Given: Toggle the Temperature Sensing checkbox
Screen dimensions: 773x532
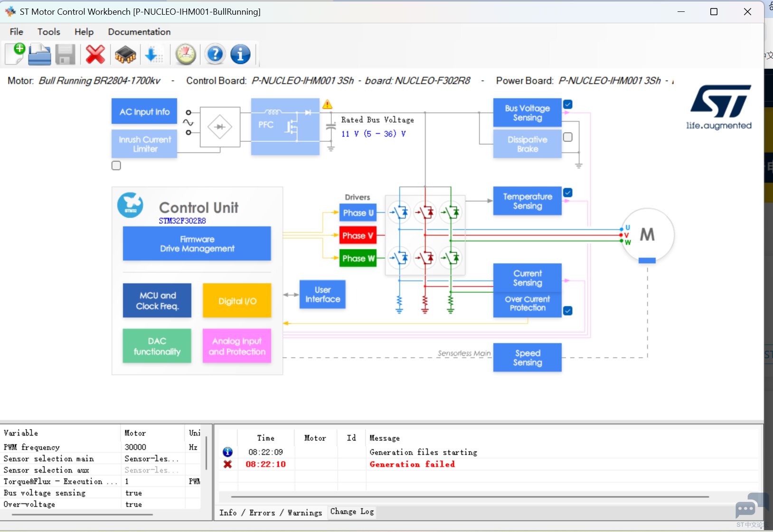Looking at the screenshot, I should 567,193.
